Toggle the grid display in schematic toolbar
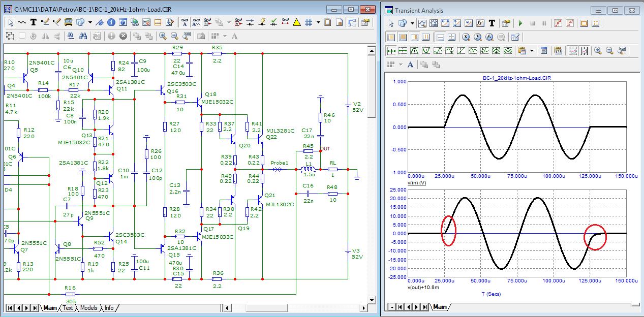 pyautogui.click(x=309, y=22)
